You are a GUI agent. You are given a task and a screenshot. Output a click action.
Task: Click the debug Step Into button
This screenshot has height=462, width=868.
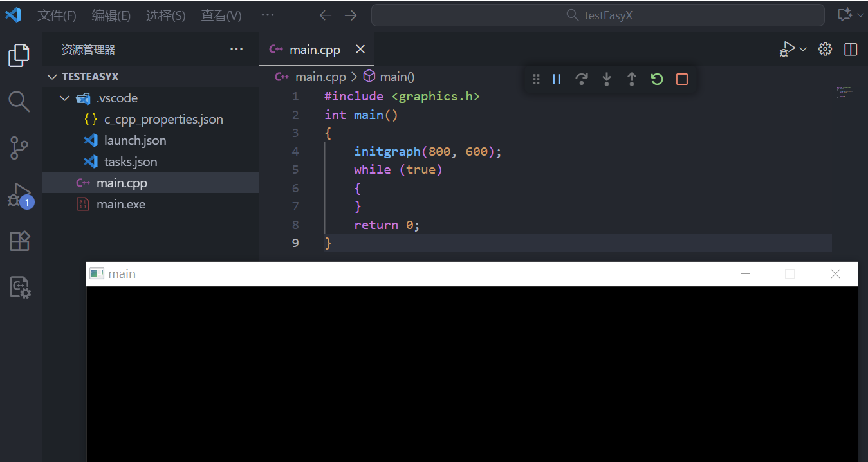(607, 79)
